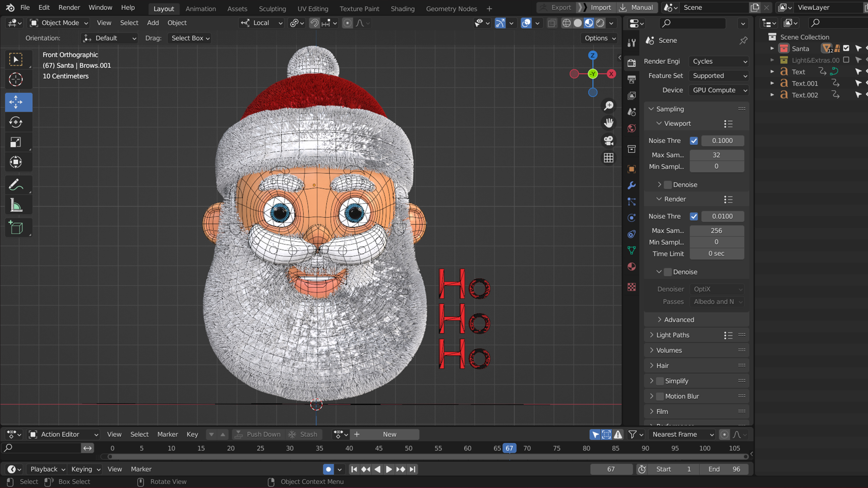Toggle Viewport Noise Threshold checkbox
This screenshot has height=488, width=868.
694,141
